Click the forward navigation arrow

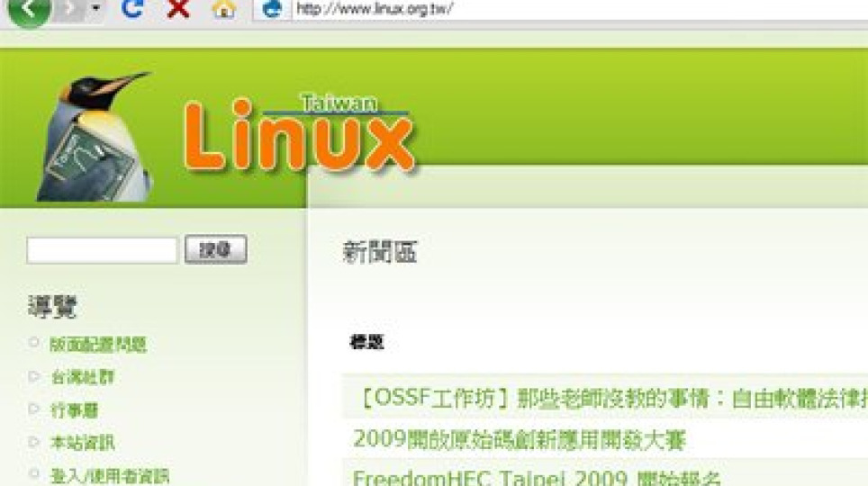[x=69, y=8]
